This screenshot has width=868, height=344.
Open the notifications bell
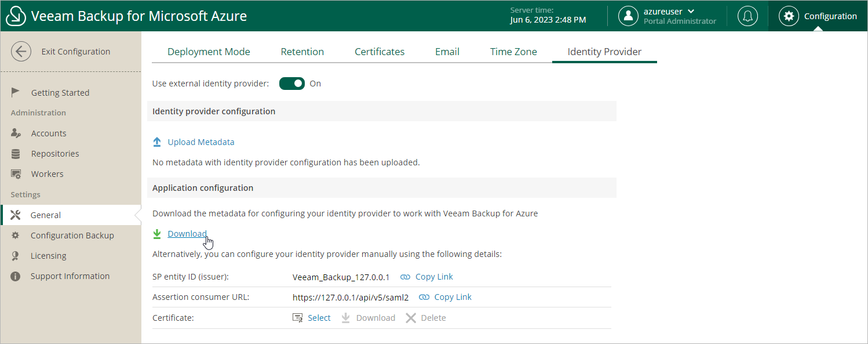click(747, 16)
